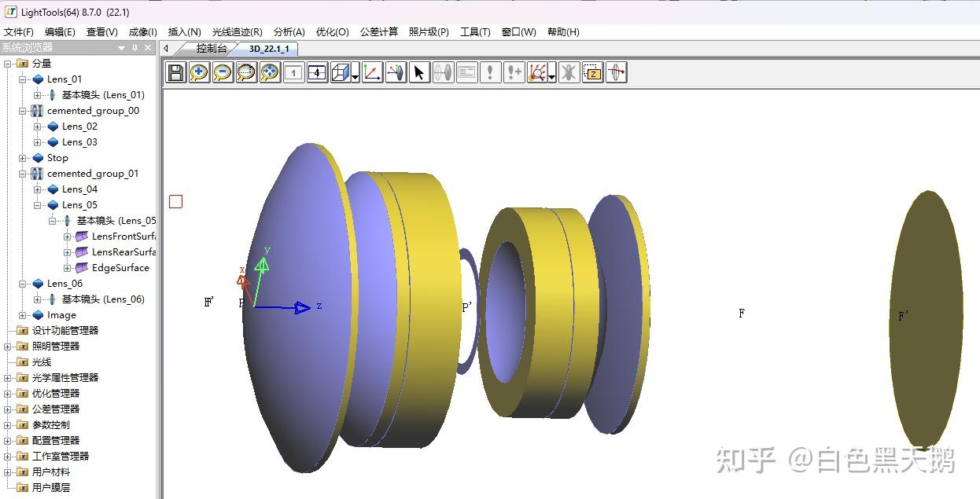The image size is (980, 499).
Task: Click the ray trace exclamation icon
Action: tap(489, 72)
